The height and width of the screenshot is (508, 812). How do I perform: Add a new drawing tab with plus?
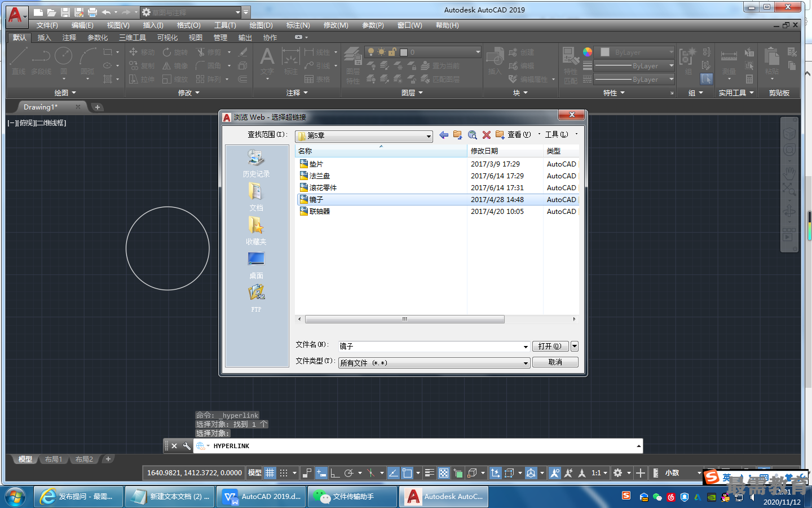(x=98, y=107)
